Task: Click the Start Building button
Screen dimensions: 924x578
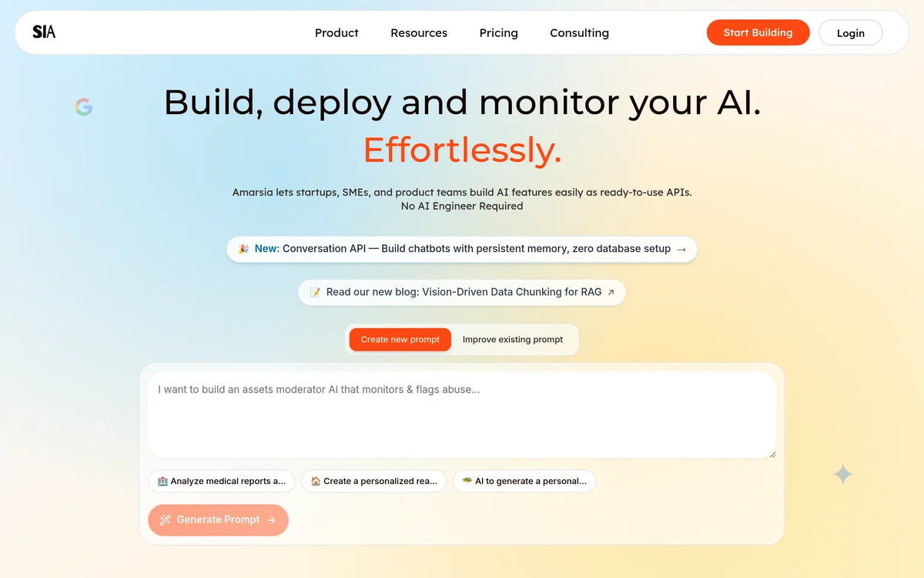Action: (x=758, y=32)
